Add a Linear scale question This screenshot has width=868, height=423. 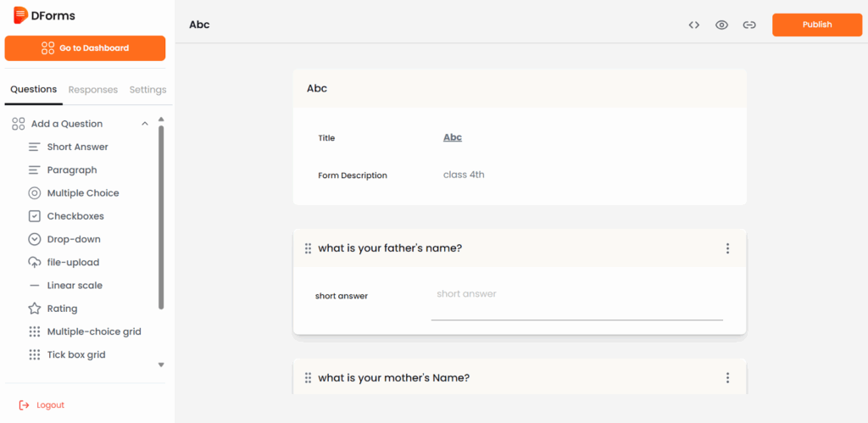[x=74, y=286]
